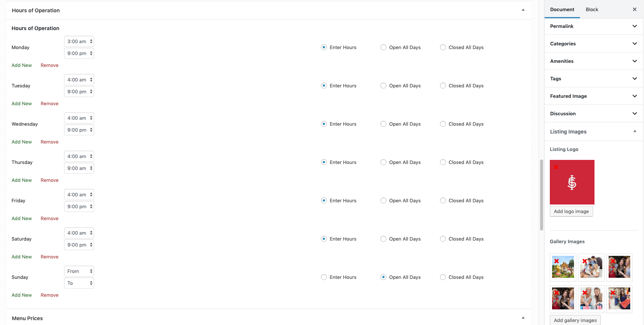Click Add gallery images button
The height and width of the screenshot is (325, 644).
tap(575, 320)
